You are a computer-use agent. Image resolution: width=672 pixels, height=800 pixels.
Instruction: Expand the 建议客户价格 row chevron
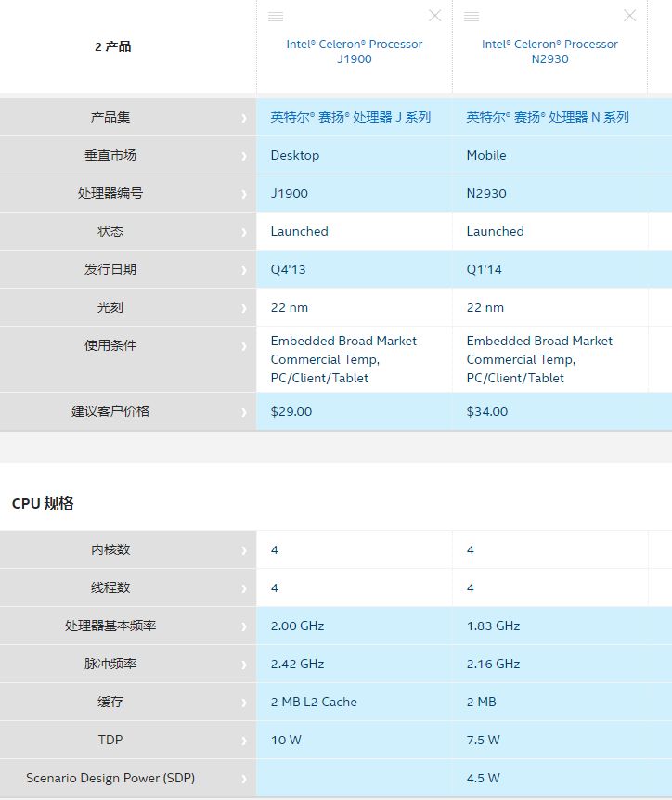point(244,413)
